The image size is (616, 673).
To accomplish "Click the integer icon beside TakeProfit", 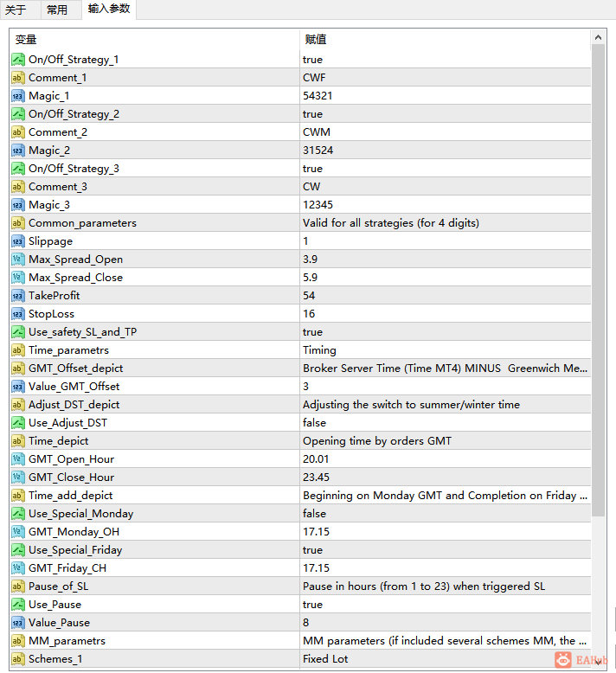I will [x=18, y=296].
